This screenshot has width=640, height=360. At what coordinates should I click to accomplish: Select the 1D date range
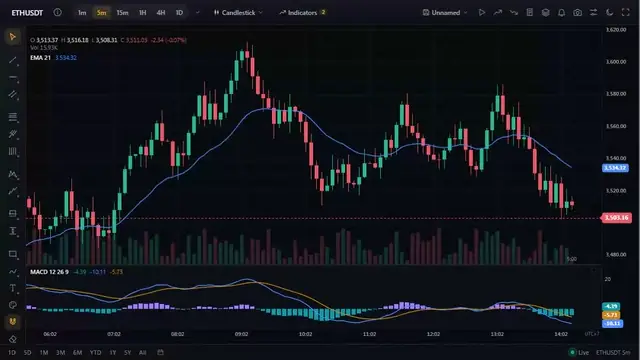12,352
